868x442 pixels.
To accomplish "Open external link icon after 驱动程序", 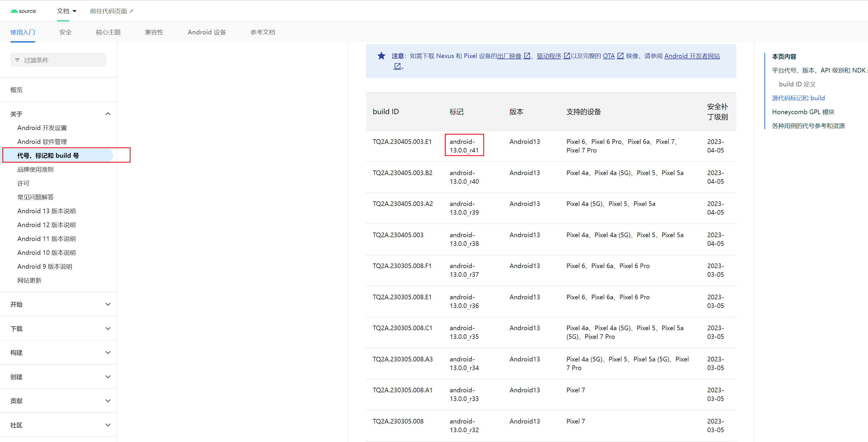I will point(567,56).
